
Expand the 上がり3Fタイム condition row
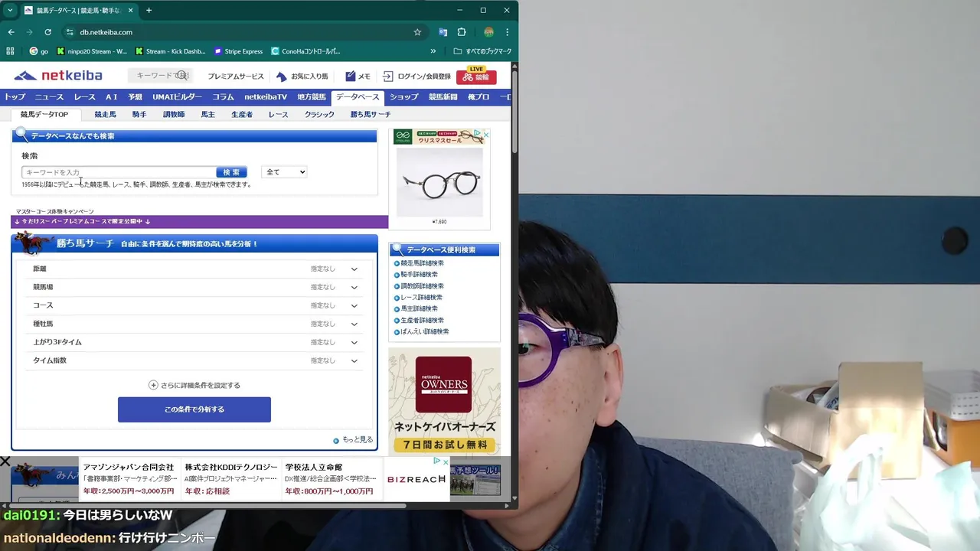click(x=194, y=342)
